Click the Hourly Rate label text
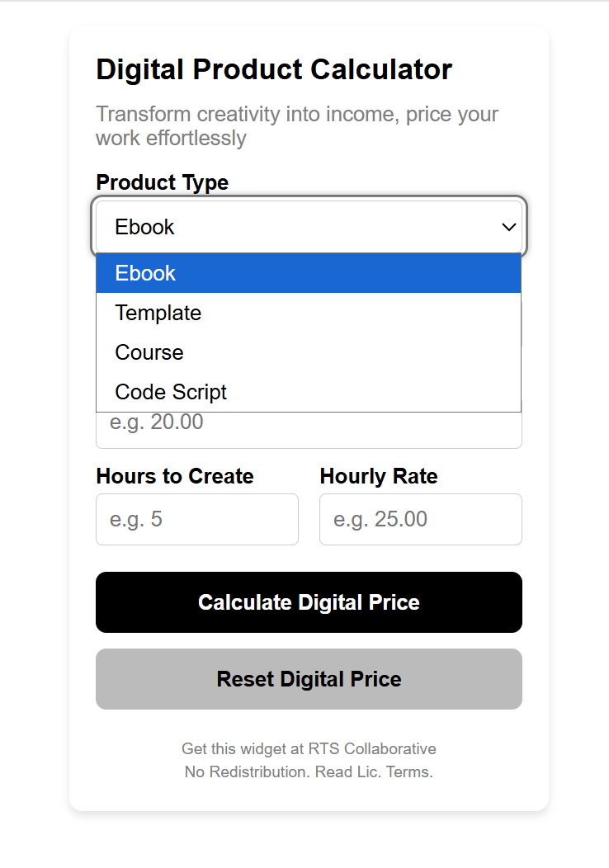Image resolution: width=609 pixels, height=868 pixels. (378, 476)
